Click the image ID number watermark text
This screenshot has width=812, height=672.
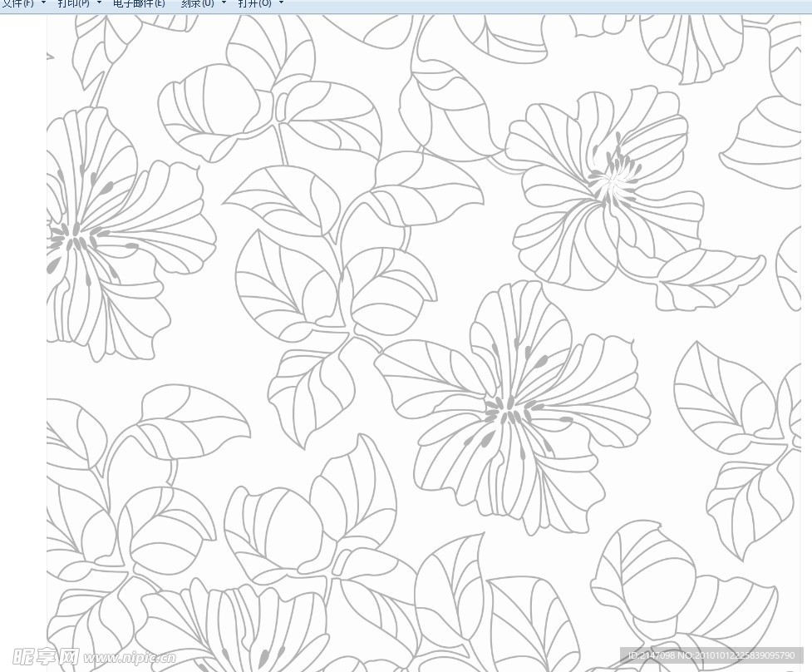click(711, 656)
